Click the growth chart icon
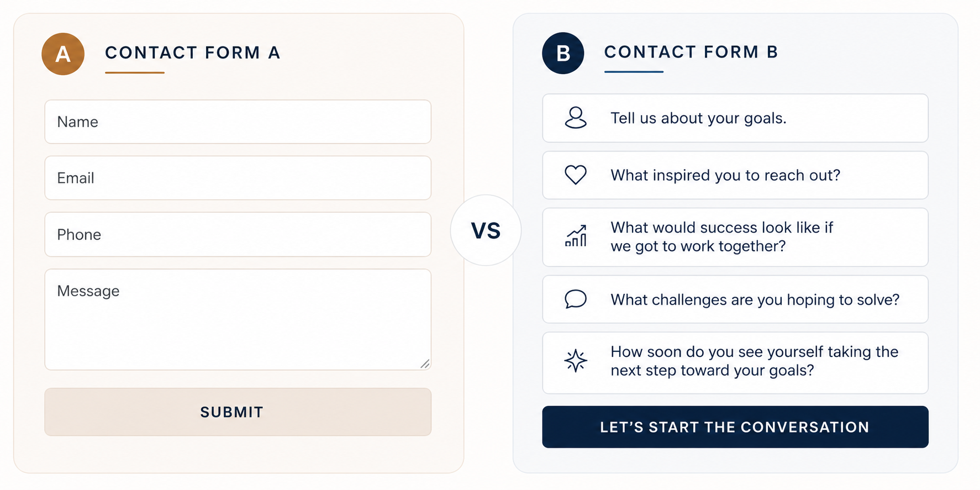 click(576, 236)
